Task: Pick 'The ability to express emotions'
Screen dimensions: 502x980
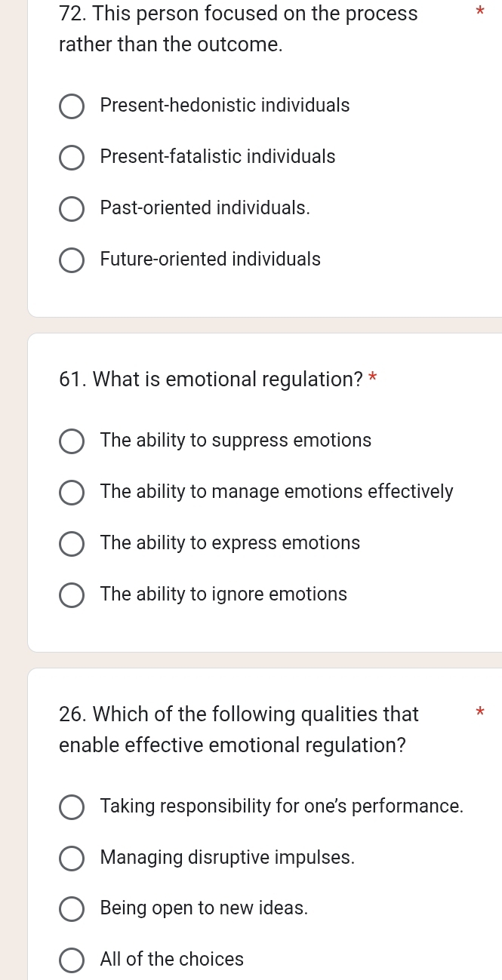Action: pyautogui.click(x=72, y=544)
